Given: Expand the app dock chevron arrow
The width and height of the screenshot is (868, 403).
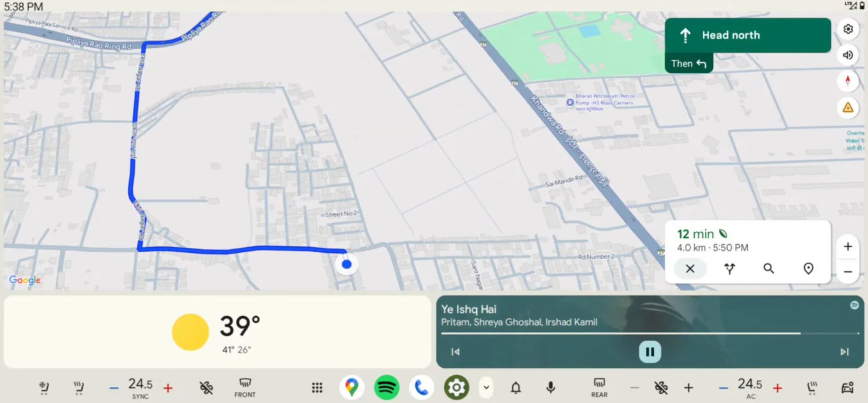Looking at the screenshot, I should [x=486, y=388].
